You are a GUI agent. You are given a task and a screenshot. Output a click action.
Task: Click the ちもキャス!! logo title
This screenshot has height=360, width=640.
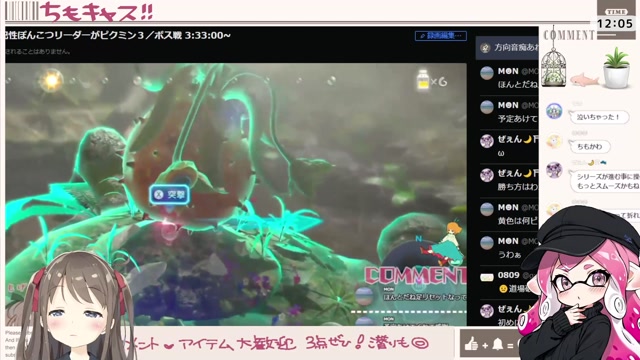pos(96,11)
